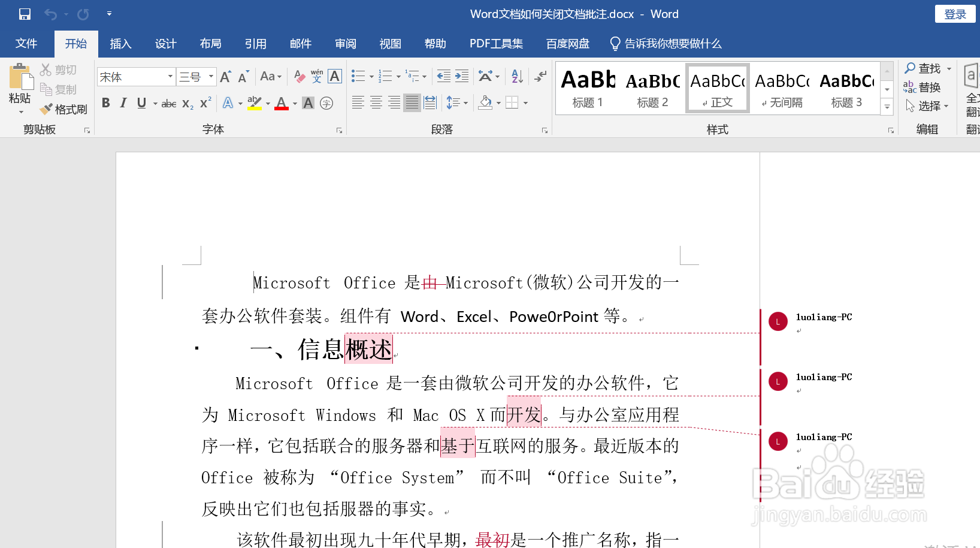Toggle subscript formatting
Image resolution: width=980 pixels, height=548 pixels.
click(x=187, y=103)
